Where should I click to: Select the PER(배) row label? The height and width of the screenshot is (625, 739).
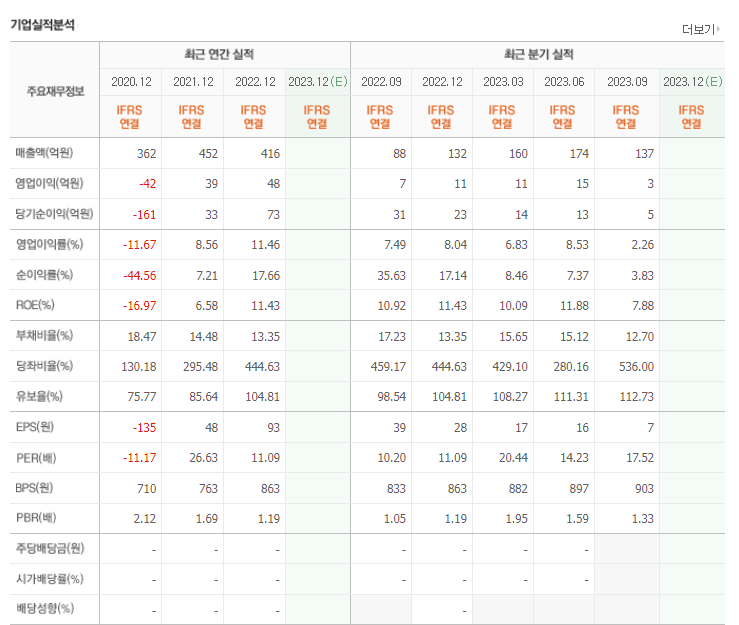click(36, 458)
